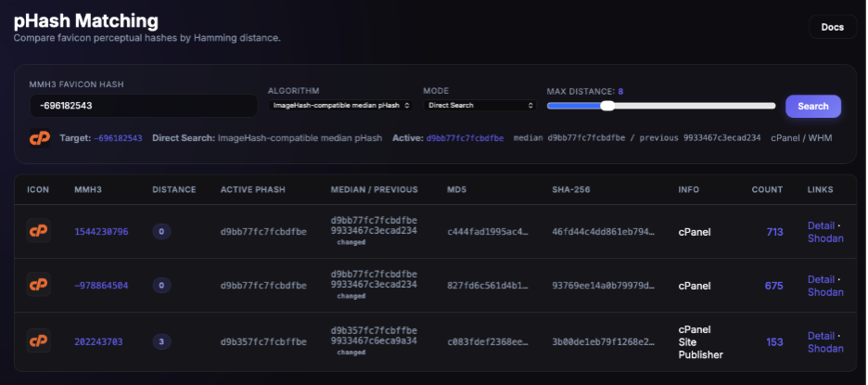This screenshot has height=385, width=868.
Task: Open Shodan link for row -978864504
Action: [x=825, y=292]
